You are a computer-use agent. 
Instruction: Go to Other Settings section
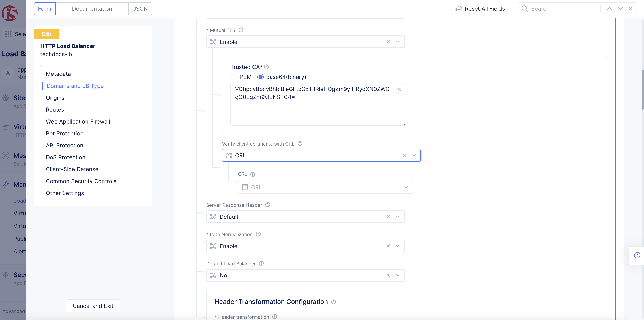click(65, 193)
